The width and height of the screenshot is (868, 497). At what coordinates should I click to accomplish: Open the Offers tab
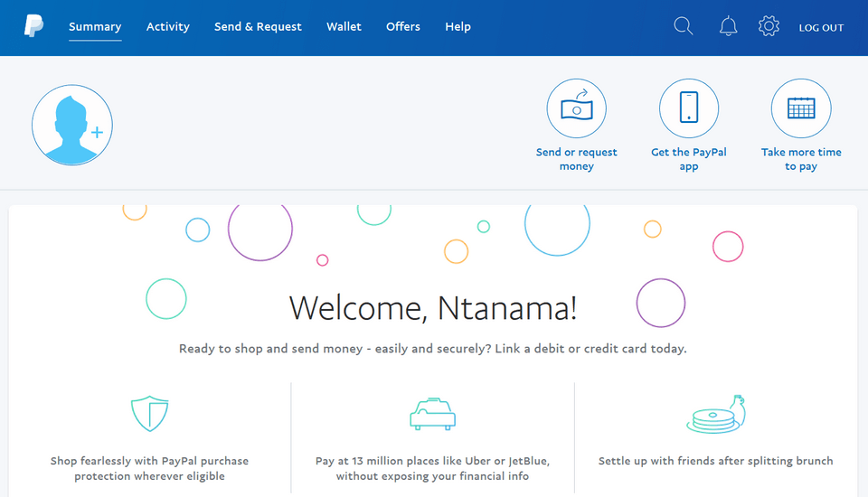click(x=403, y=26)
